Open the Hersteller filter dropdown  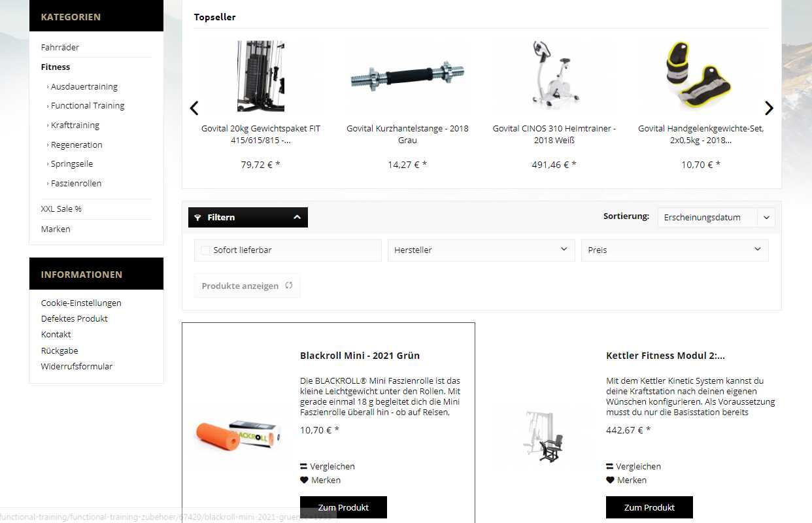(x=481, y=250)
